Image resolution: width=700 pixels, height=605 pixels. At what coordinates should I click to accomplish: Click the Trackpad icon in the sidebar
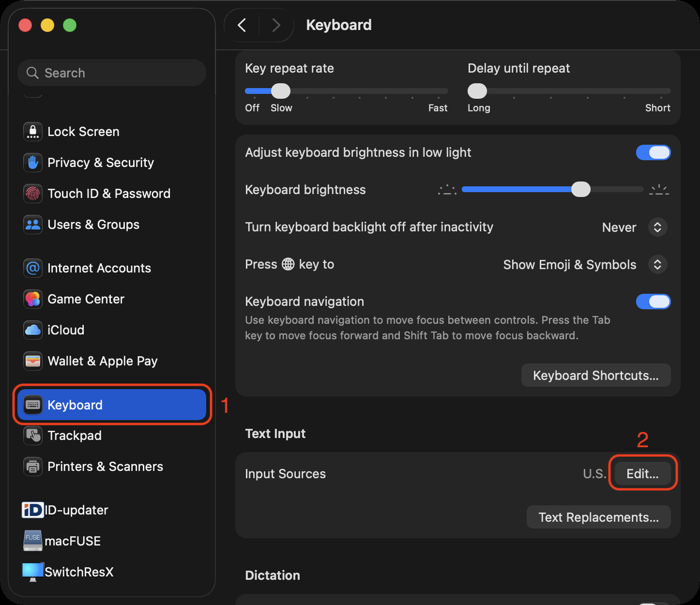point(33,436)
